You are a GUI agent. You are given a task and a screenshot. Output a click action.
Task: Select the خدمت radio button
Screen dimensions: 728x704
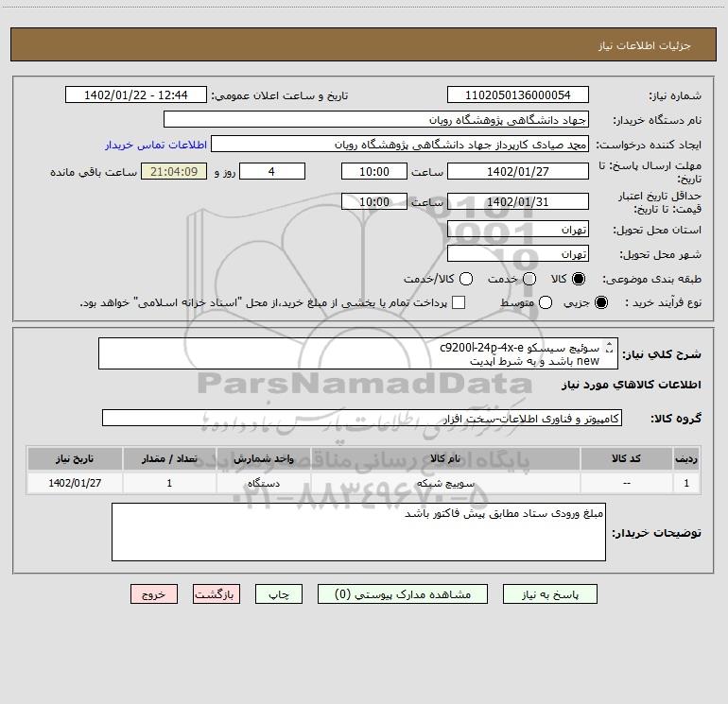pos(529,279)
